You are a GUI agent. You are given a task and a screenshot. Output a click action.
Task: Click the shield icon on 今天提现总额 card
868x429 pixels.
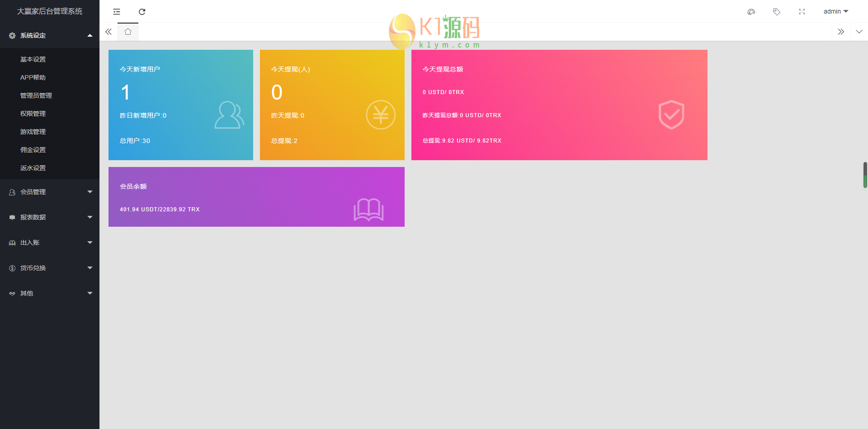tap(671, 115)
